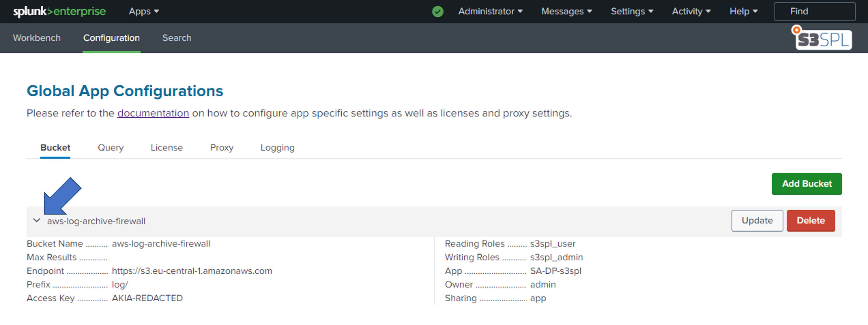Click the green Add Bucket button
This screenshot has height=325, width=868.
(x=806, y=184)
